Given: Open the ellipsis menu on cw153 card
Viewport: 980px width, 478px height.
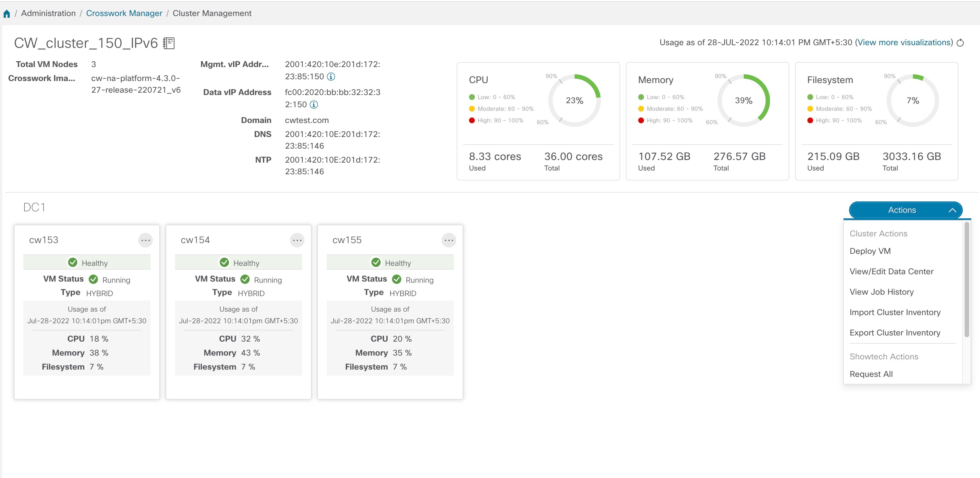Looking at the screenshot, I should [x=146, y=240].
